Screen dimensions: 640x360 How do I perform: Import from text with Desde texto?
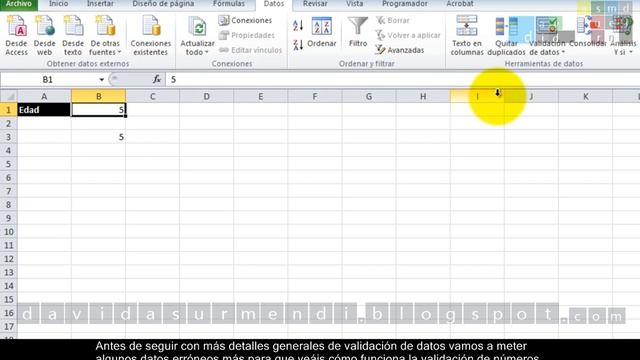coord(73,35)
